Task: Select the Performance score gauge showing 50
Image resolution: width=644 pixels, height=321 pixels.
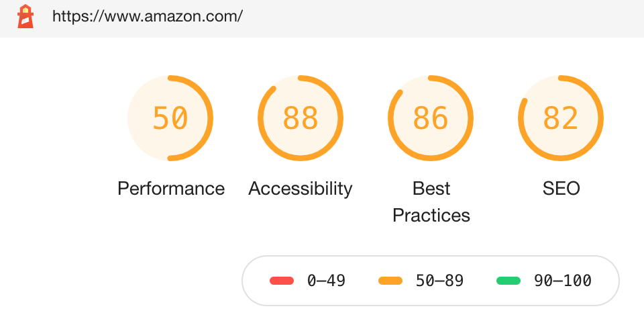Action: (170, 118)
